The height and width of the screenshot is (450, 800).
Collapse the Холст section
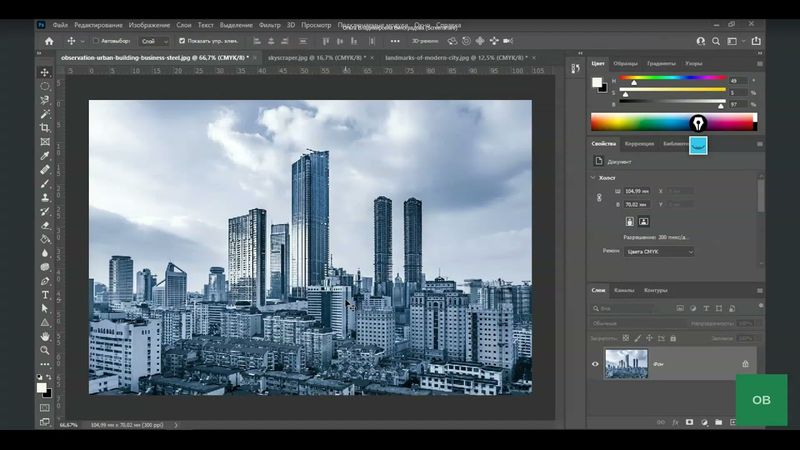[x=593, y=177]
